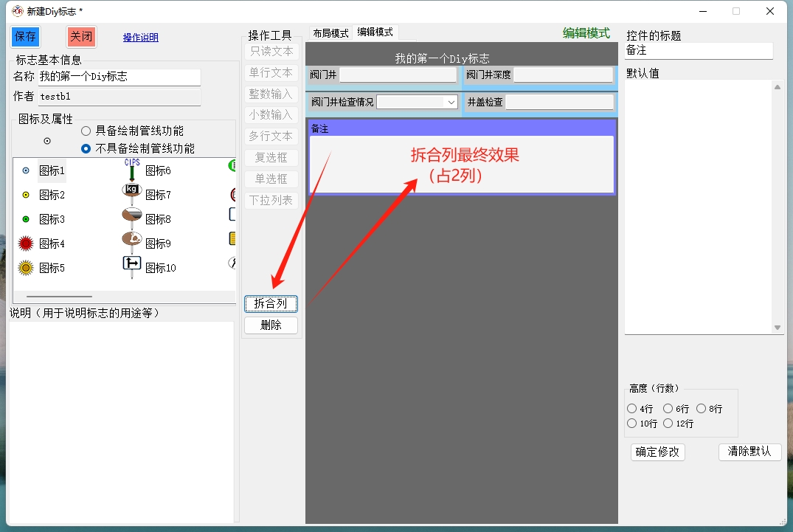
Task: Choose the CIPS arrow icon 图标6
Action: point(132,170)
